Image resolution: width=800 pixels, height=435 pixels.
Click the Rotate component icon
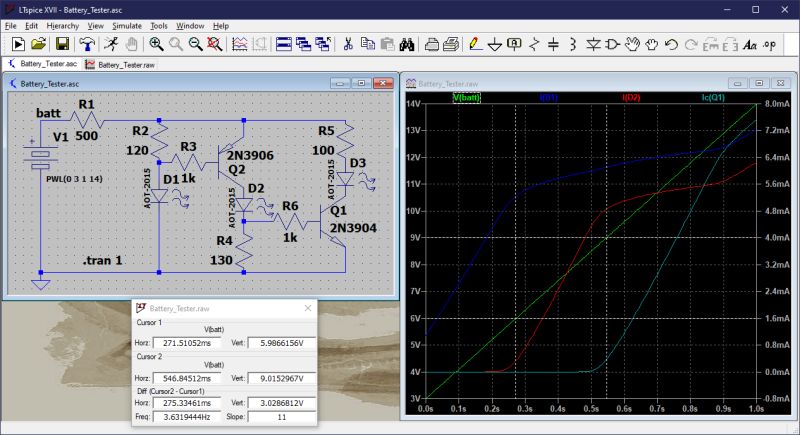[710, 45]
